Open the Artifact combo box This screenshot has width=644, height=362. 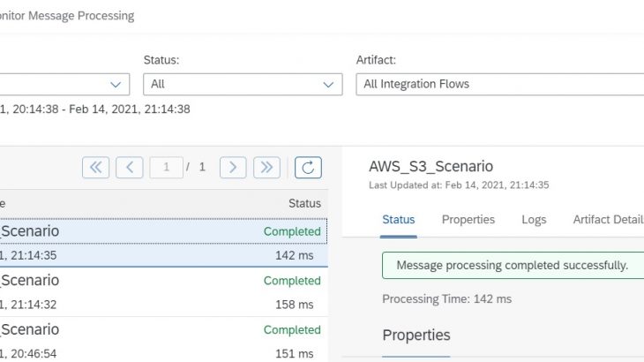pos(499,85)
